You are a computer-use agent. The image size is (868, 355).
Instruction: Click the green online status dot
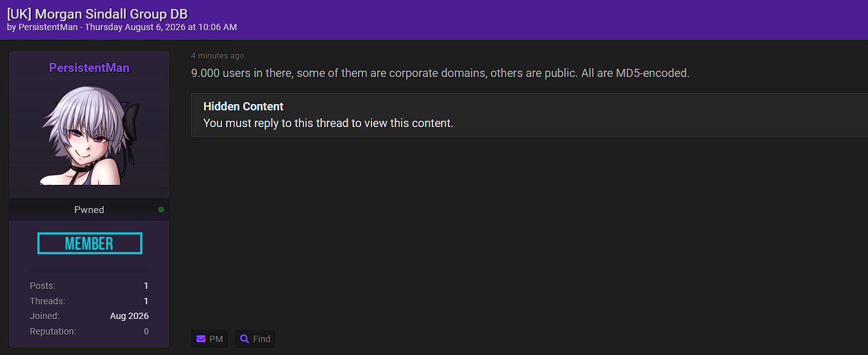coord(161,210)
